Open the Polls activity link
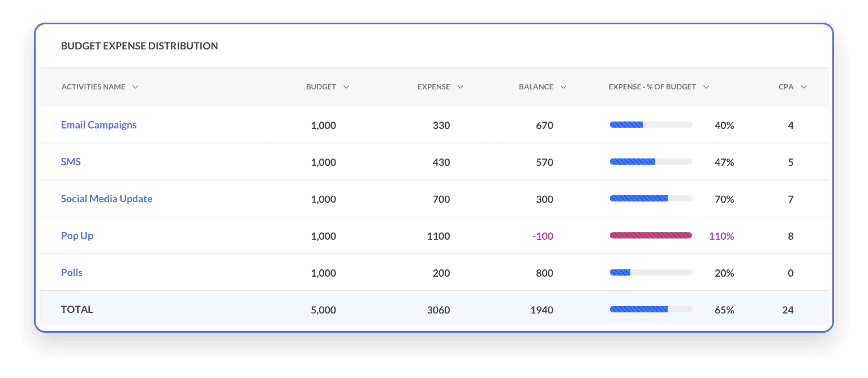 pyautogui.click(x=72, y=273)
